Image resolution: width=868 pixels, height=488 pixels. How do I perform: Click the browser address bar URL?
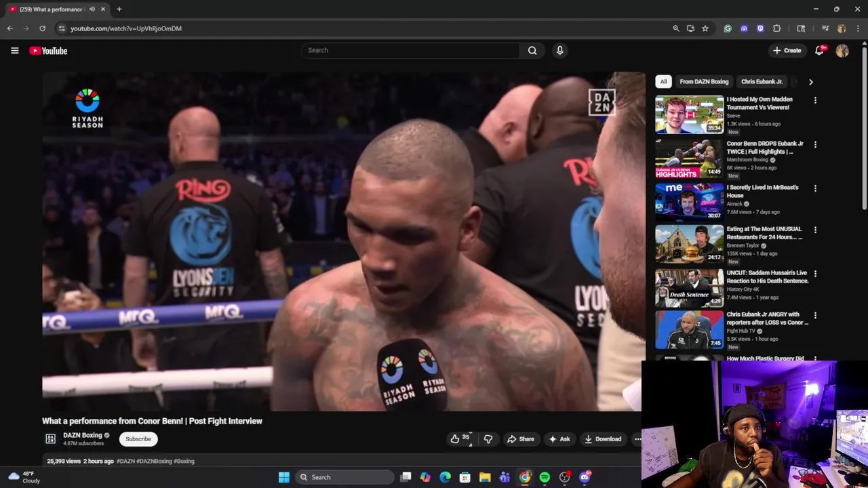click(126, 28)
